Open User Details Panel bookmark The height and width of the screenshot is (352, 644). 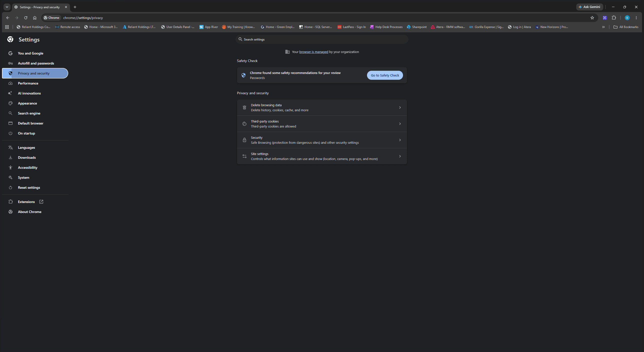[178, 27]
